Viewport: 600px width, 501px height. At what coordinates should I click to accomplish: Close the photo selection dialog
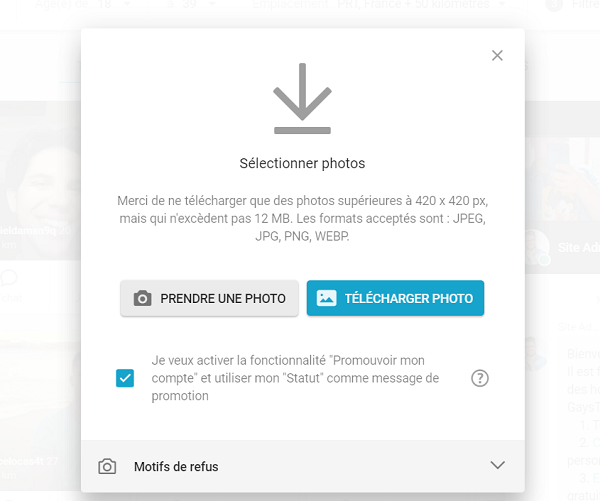click(x=497, y=55)
